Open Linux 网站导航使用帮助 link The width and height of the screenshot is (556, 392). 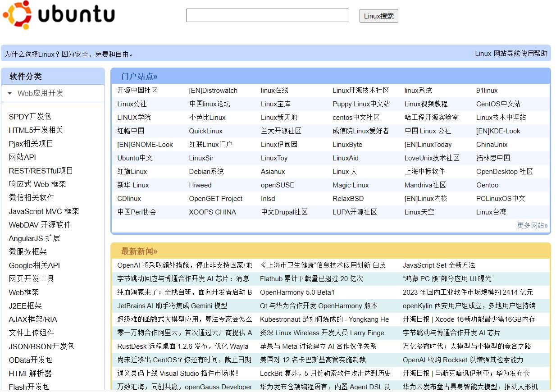tap(511, 53)
